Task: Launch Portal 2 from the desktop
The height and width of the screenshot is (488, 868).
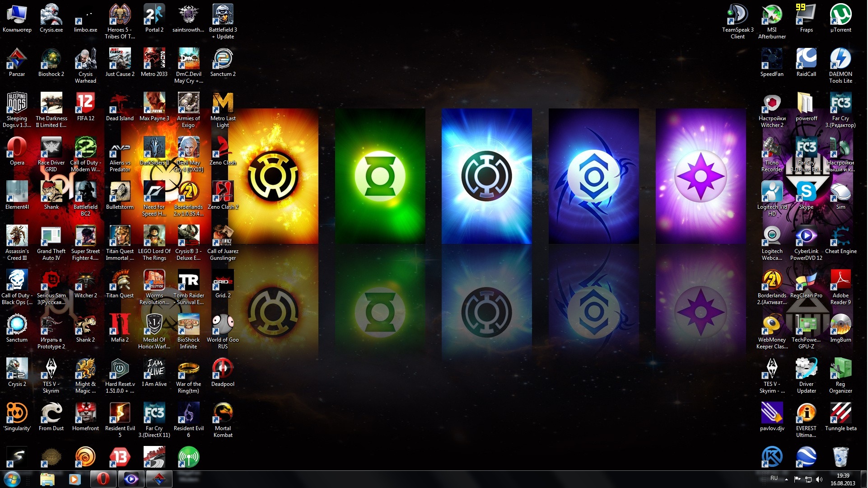Action: click(x=154, y=19)
